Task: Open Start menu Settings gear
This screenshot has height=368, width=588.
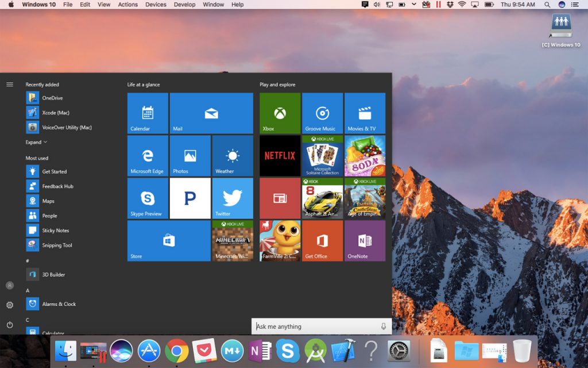Action: coord(10,305)
